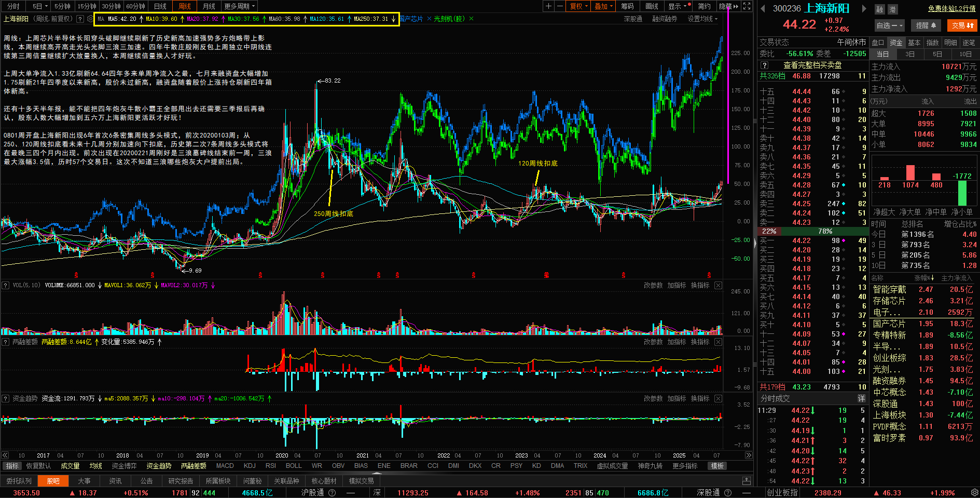The image size is (980, 498).
Task: Click 换指标 in VOL panel
Action: click(x=700, y=285)
